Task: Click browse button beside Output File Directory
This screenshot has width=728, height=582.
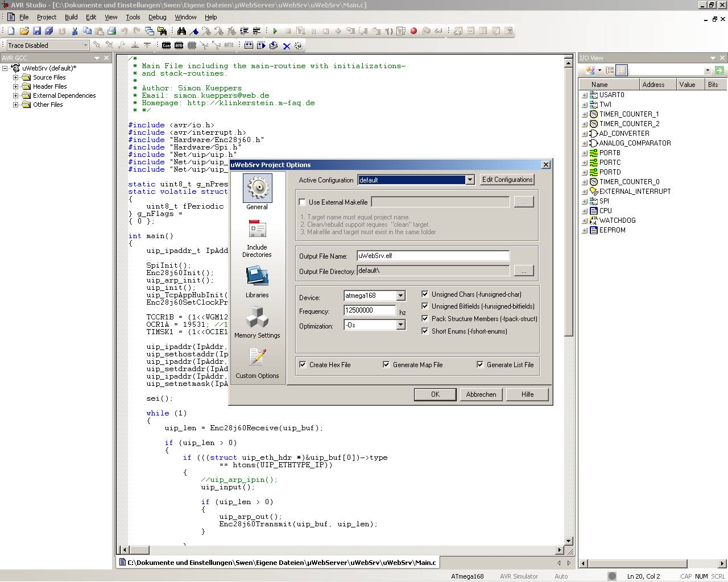Action: point(524,271)
